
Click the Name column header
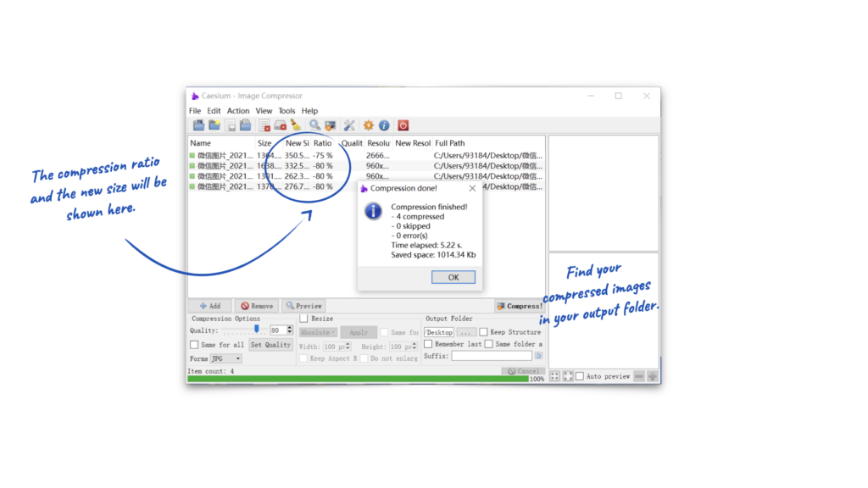(x=221, y=142)
